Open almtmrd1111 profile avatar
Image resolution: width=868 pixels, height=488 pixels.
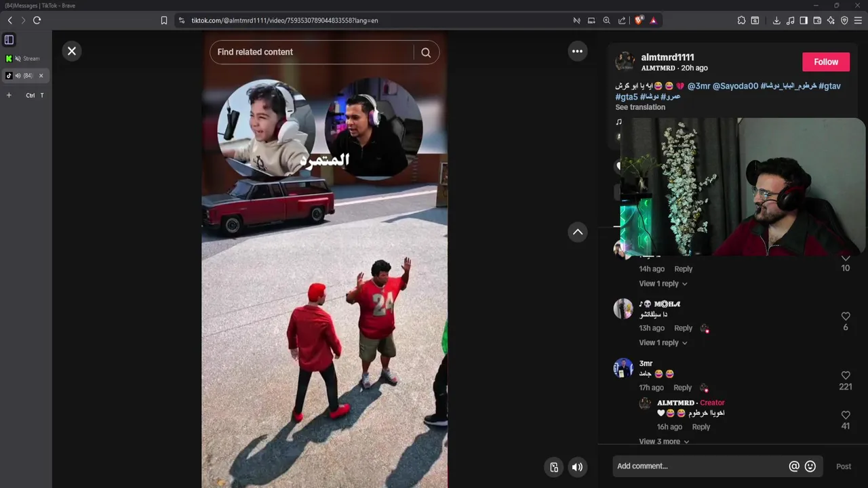click(625, 62)
